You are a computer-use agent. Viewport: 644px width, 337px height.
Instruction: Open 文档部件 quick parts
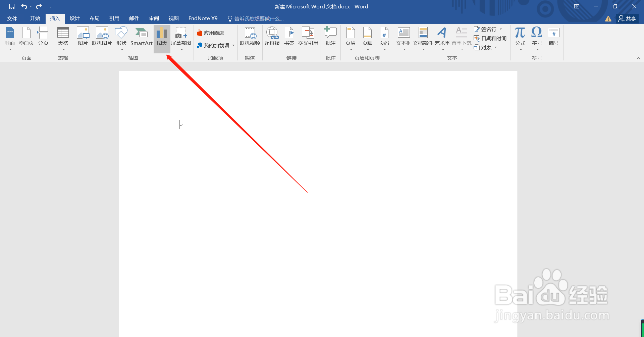423,39
